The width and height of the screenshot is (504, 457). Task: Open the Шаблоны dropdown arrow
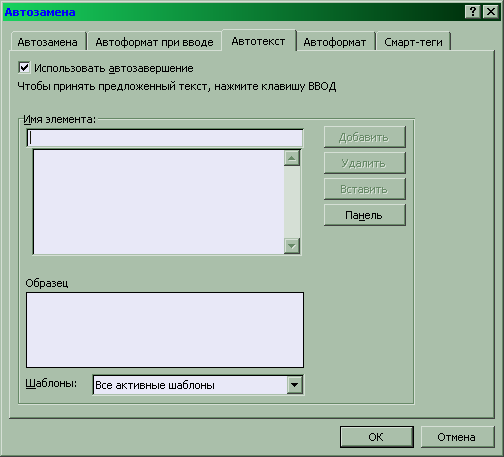tap(294, 385)
